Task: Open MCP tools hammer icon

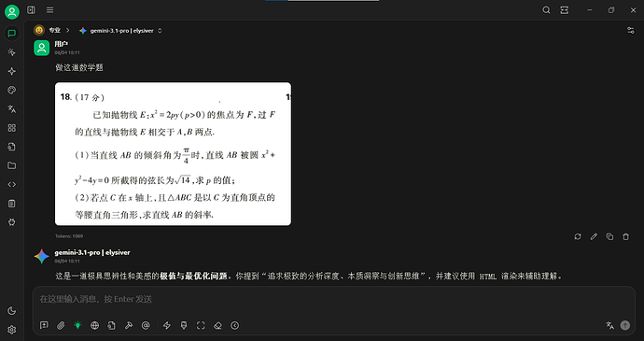Action: click(129, 325)
